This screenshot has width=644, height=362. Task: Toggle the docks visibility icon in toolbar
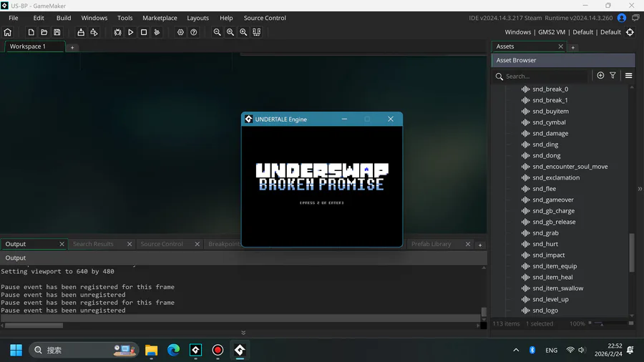257,32
